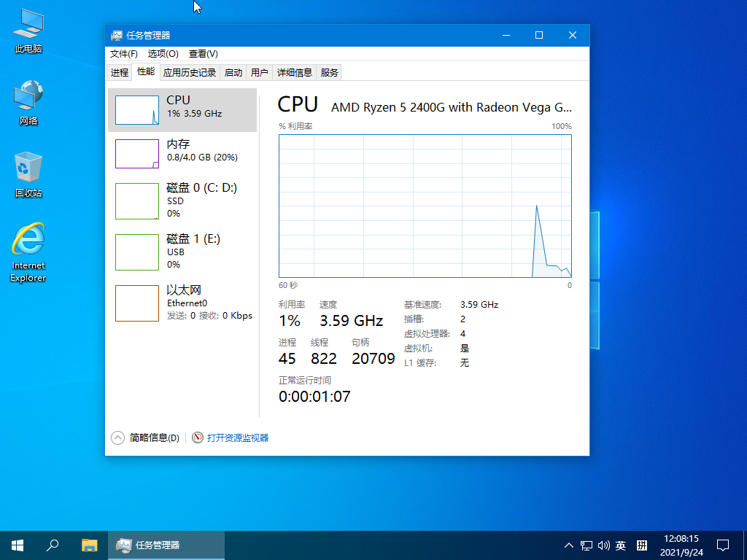Switch to the 用户 tab
Viewport: 747px width, 560px height.
point(259,72)
